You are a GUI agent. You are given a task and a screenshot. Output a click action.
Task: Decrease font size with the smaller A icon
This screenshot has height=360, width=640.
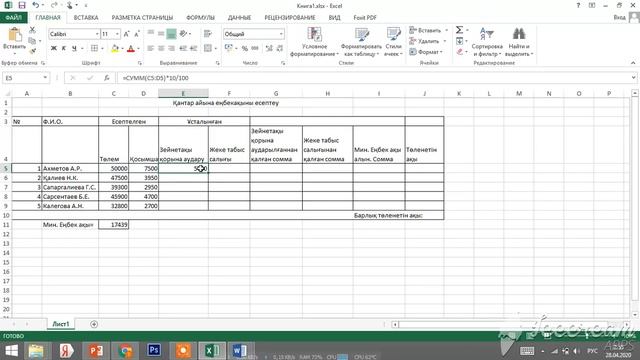pyautogui.click(x=137, y=34)
